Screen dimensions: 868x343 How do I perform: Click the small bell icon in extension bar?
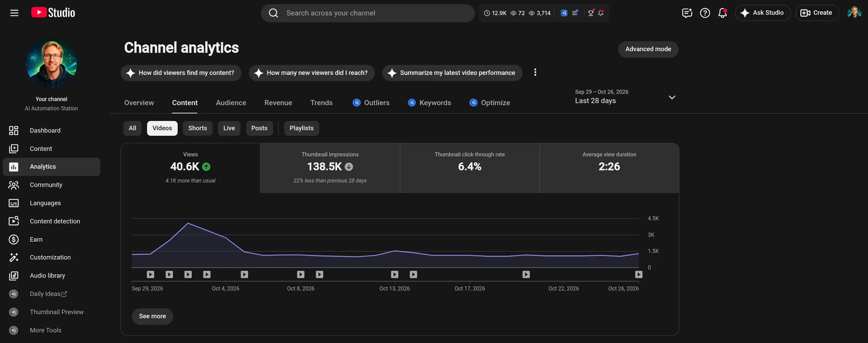601,13
